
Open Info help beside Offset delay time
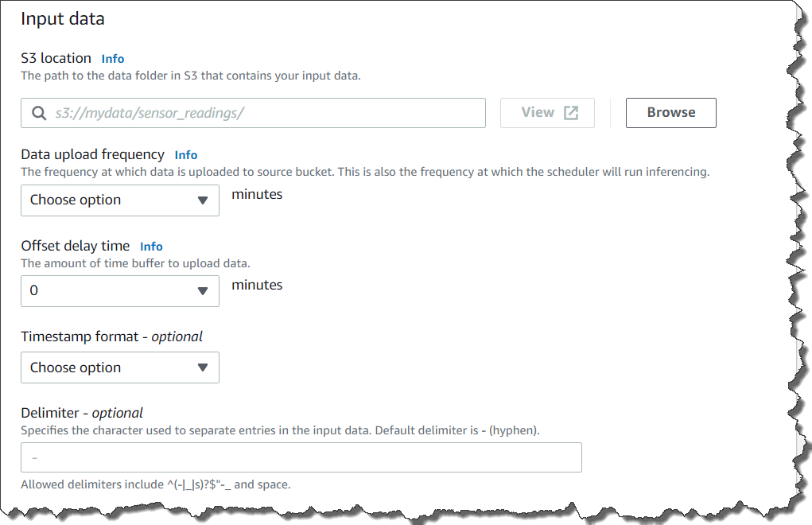coord(151,247)
